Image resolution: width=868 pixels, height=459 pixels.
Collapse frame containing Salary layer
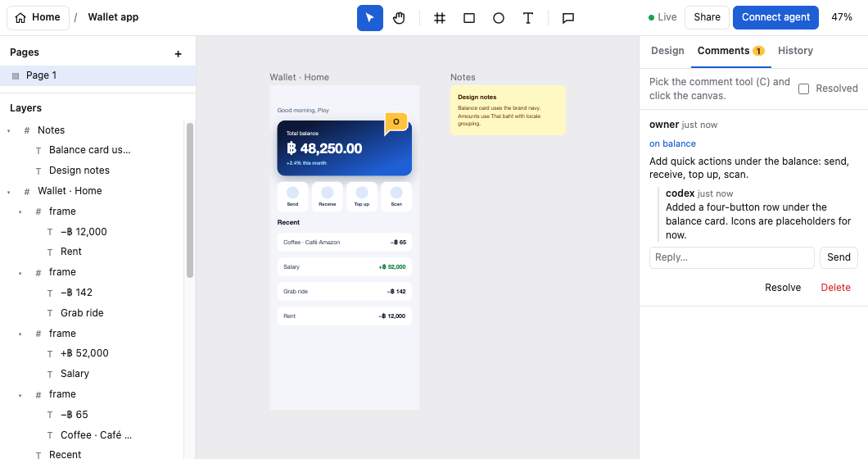[20, 334]
